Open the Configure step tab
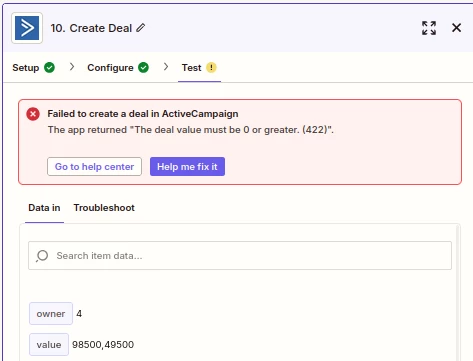Viewport: 473px width, 361px height. [118, 68]
